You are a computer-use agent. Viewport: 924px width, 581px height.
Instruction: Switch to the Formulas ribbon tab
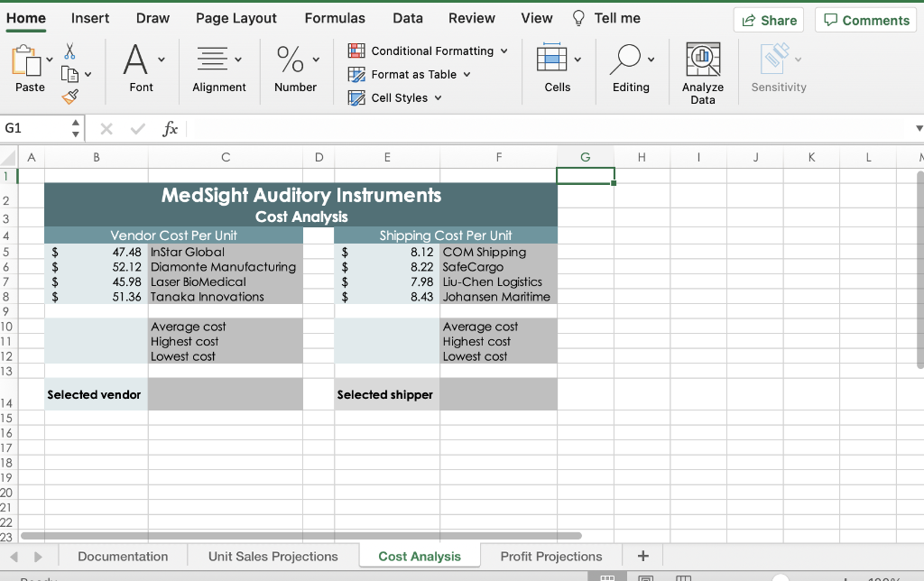tap(335, 18)
